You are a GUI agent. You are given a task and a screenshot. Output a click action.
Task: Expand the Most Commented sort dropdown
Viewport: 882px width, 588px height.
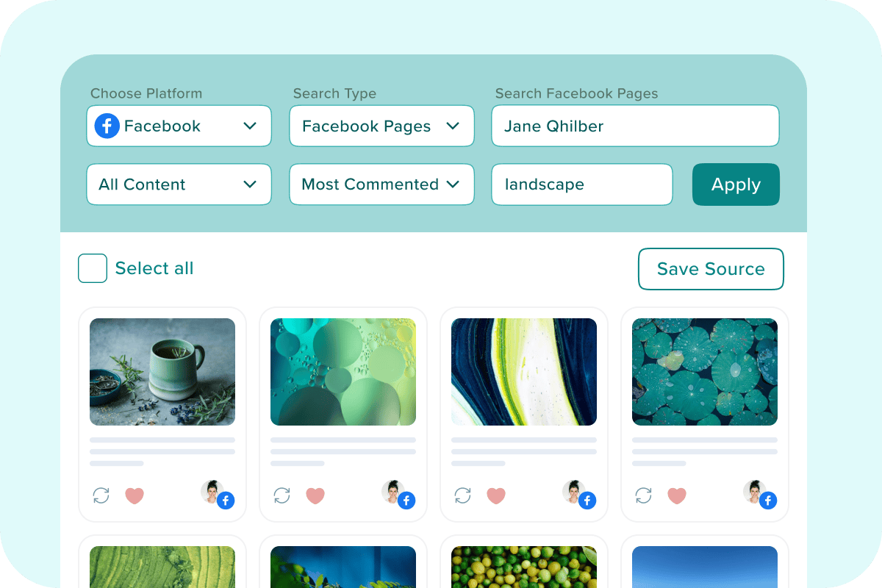click(381, 184)
